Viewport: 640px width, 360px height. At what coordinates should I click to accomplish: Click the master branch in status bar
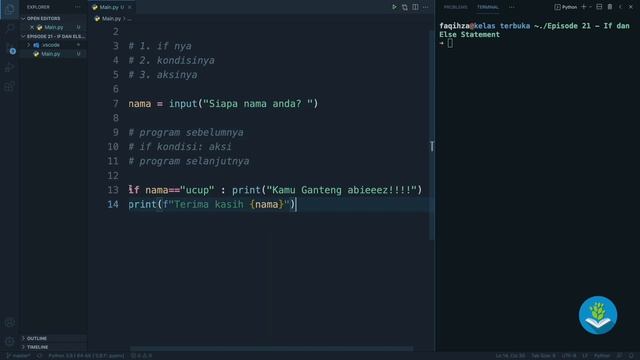pos(19,356)
